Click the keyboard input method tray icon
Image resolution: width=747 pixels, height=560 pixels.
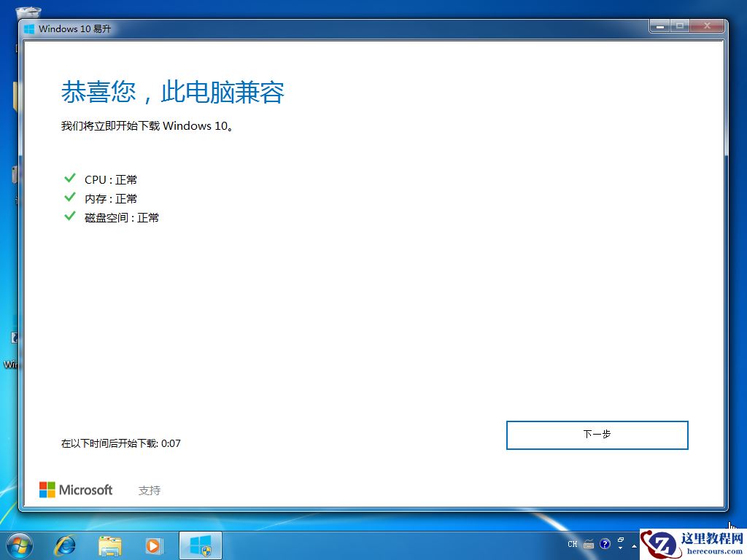[x=588, y=544]
